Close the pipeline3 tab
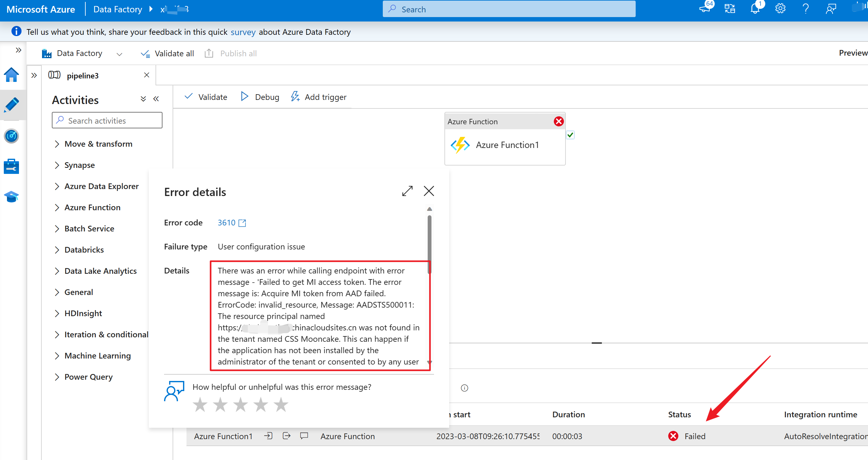Image resolution: width=868 pixels, height=460 pixels. click(x=147, y=75)
